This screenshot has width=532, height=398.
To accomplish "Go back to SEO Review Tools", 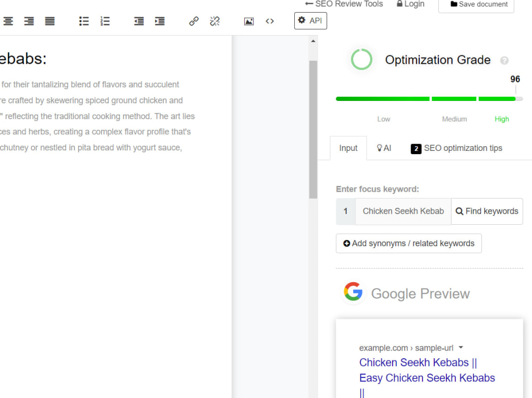I will point(344,4).
